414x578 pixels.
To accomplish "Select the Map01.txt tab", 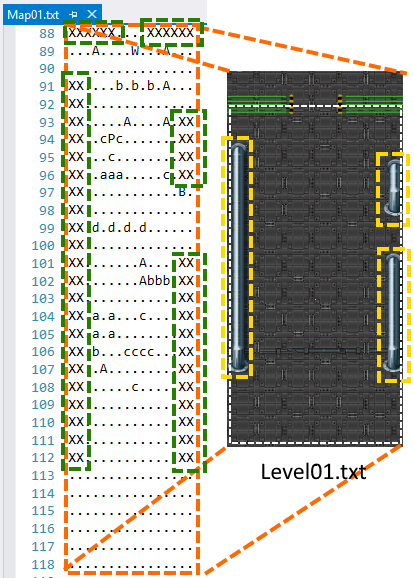I will (33, 15).
